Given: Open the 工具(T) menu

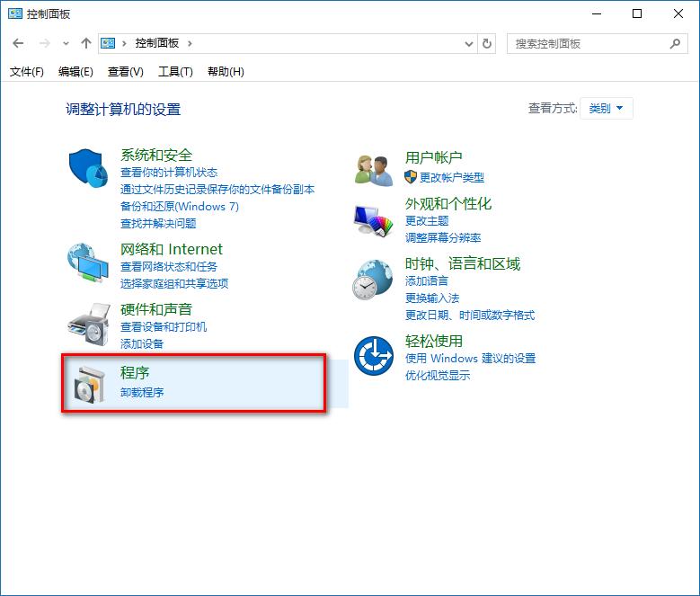Looking at the screenshot, I should click(175, 71).
